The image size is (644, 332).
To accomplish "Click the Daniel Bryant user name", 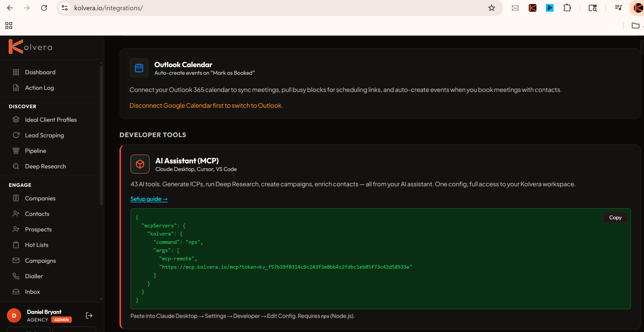I will [x=44, y=312].
